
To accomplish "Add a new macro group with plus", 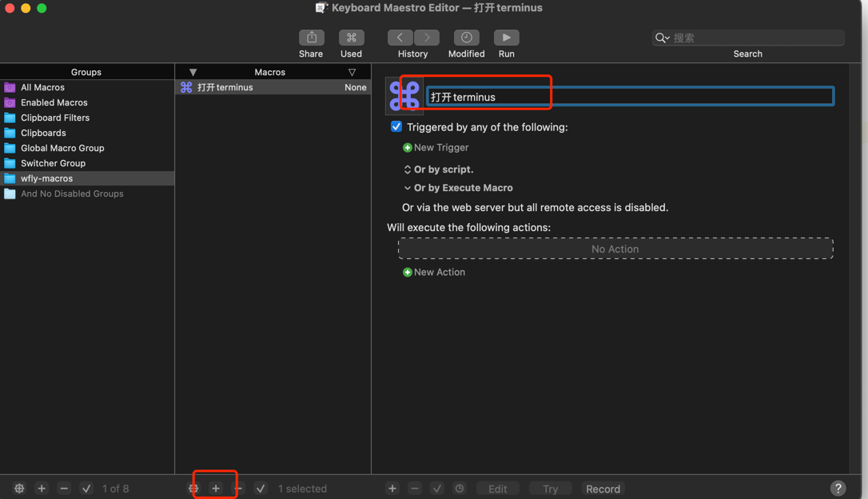I will point(42,489).
